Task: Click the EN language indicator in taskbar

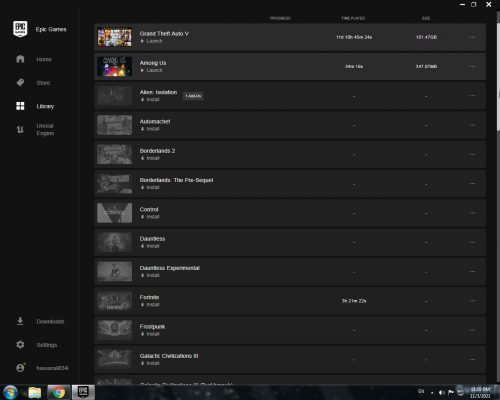Action: point(421,391)
